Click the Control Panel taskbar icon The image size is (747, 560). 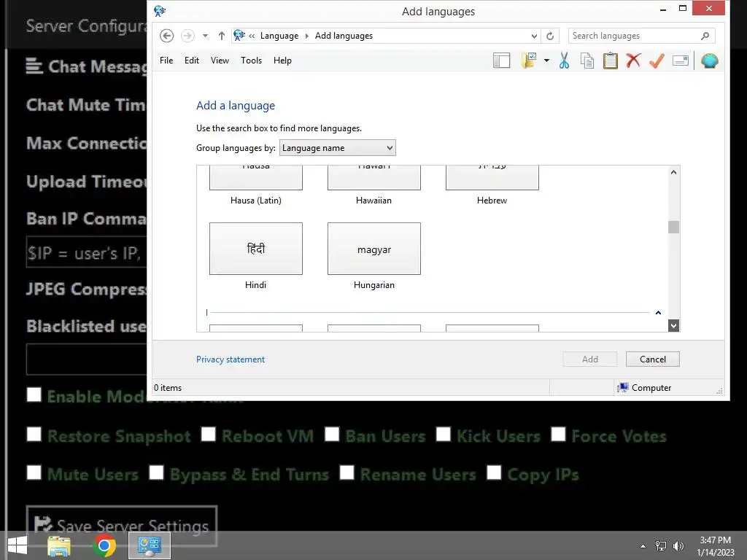click(x=149, y=545)
